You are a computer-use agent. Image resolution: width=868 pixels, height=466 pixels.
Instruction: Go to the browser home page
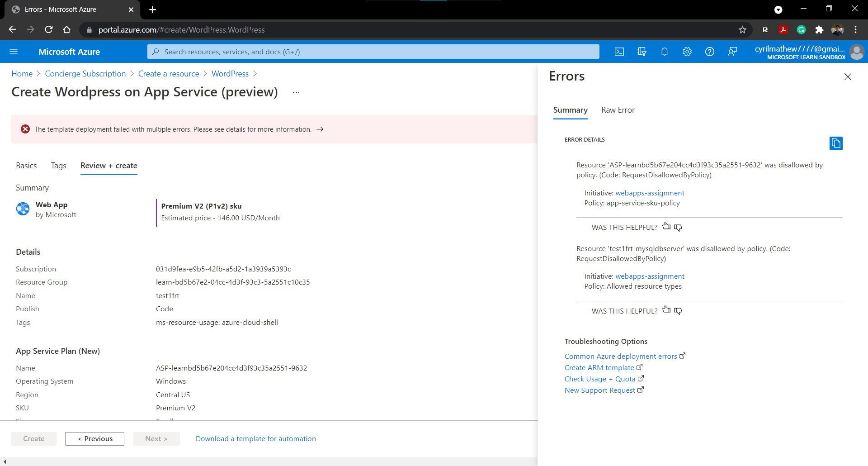click(67, 30)
